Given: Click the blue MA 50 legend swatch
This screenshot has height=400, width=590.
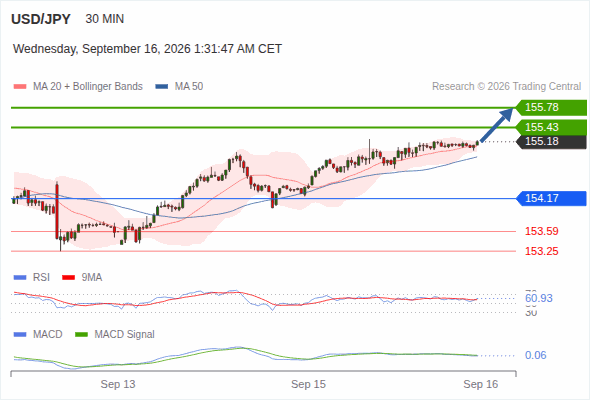Looking at the screenshot, I should click(162, 87).
